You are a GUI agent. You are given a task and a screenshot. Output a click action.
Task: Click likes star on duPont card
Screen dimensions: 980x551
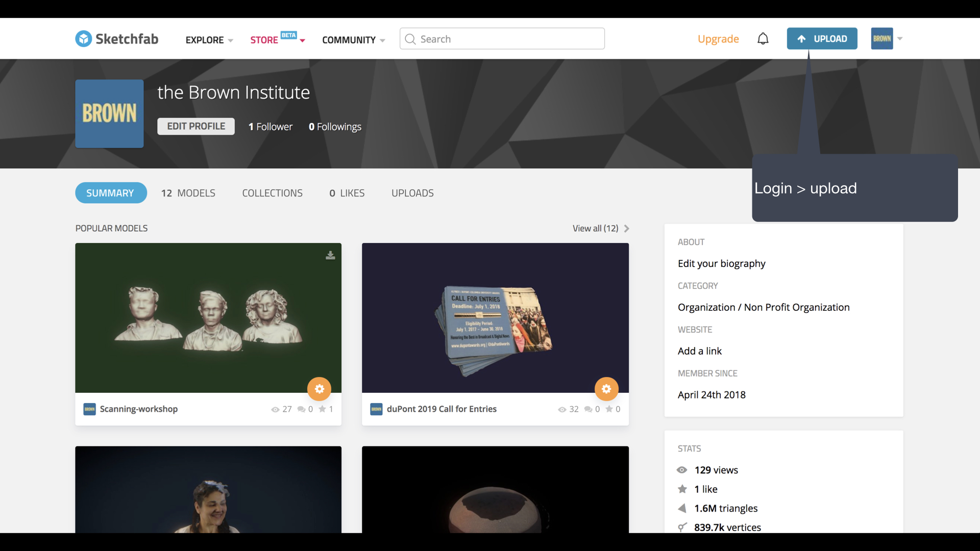(609, 409)
